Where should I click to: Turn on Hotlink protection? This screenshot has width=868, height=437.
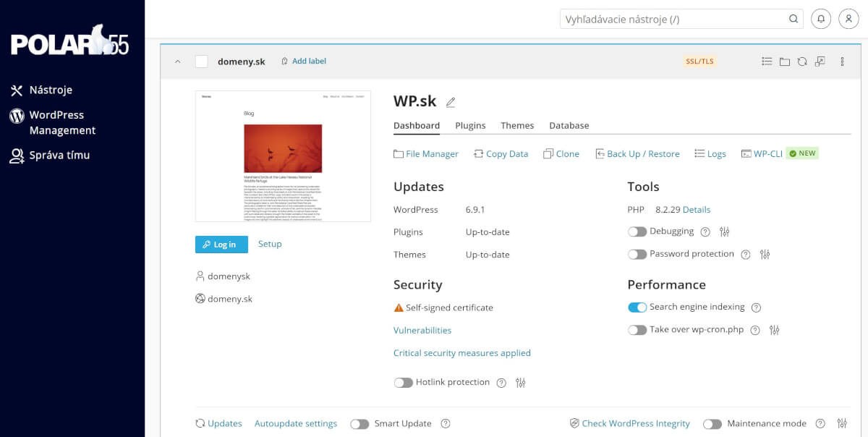pos(404,381)
